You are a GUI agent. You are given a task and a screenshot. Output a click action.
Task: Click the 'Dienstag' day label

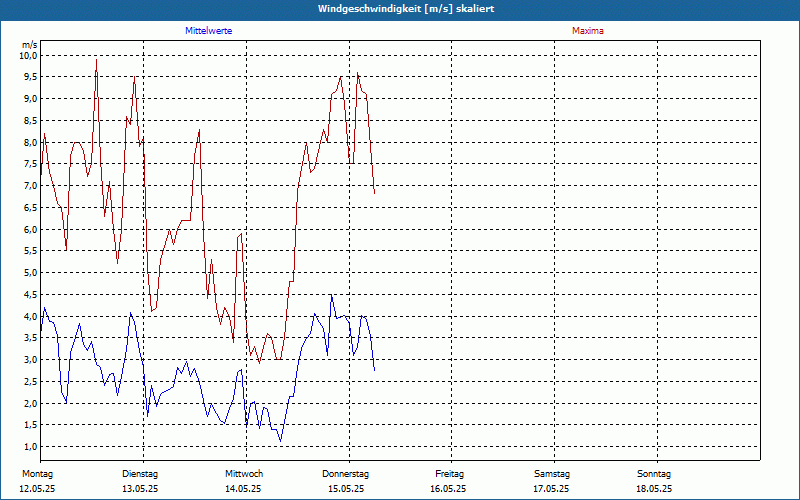(140, 474)
